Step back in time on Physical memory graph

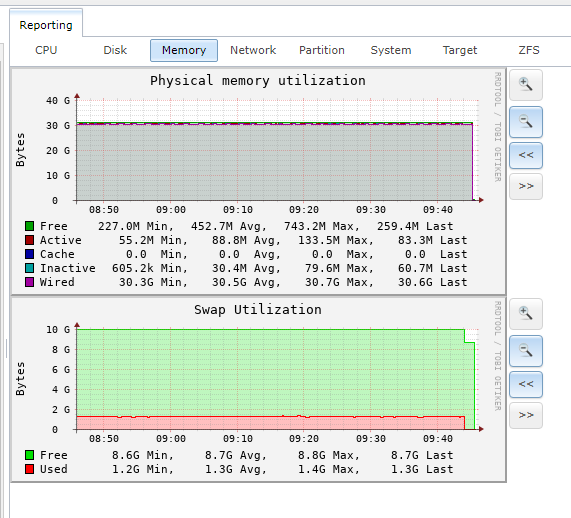526,156
